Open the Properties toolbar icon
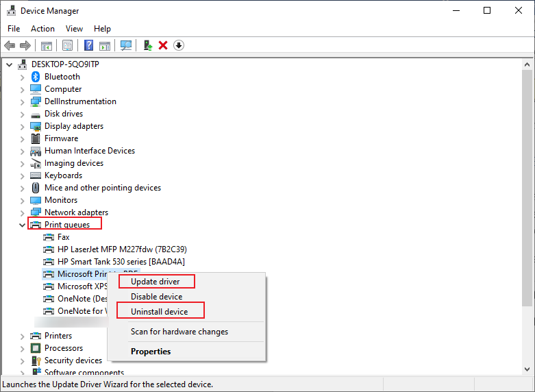This screenshot has height=392, width=535. tap(68, 45)
